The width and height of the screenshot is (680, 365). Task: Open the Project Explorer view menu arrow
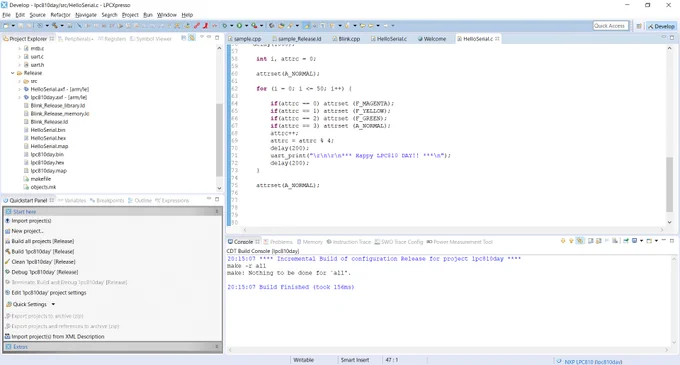click(202, 38)
